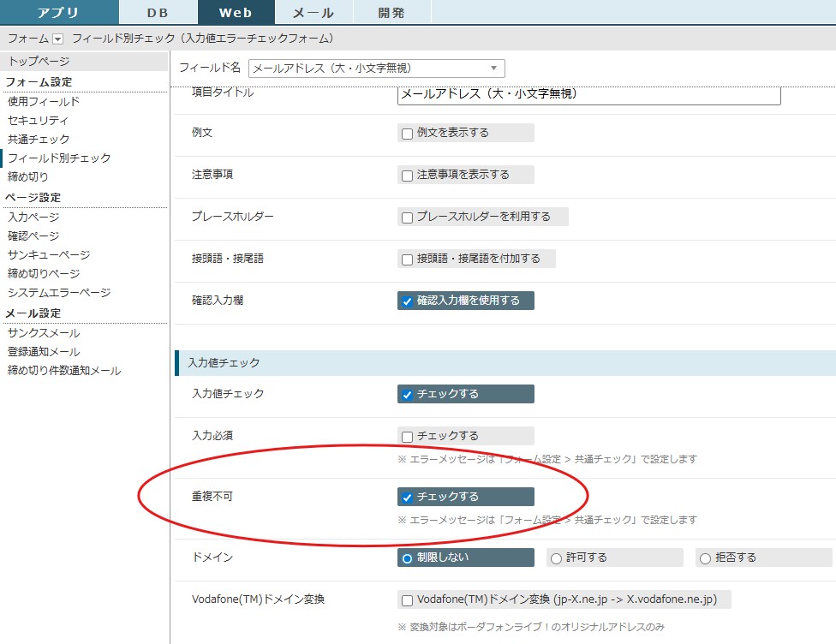Select the ドメイン 拒否する radio button
Image resolution: width=836 pixels, height=644 pixels.
tap(705, 558)
